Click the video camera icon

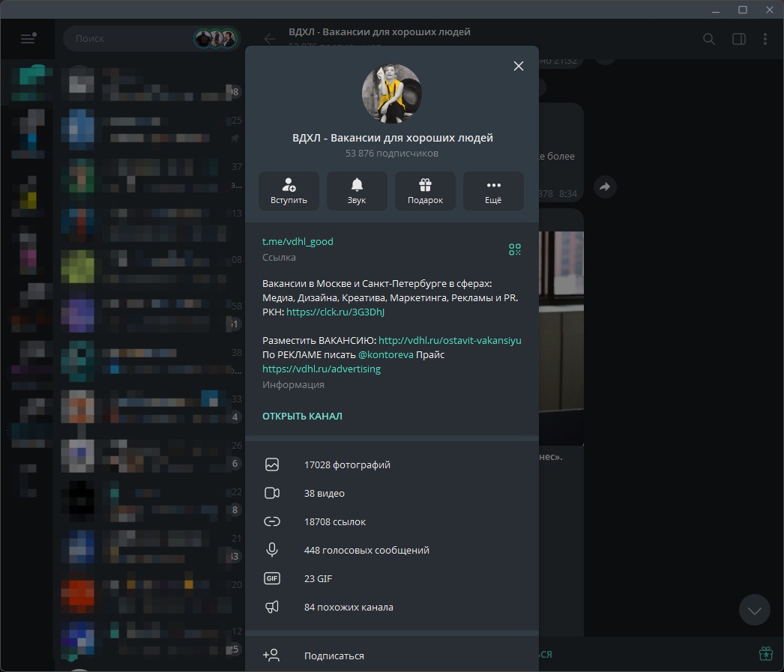tap(272, 493)
